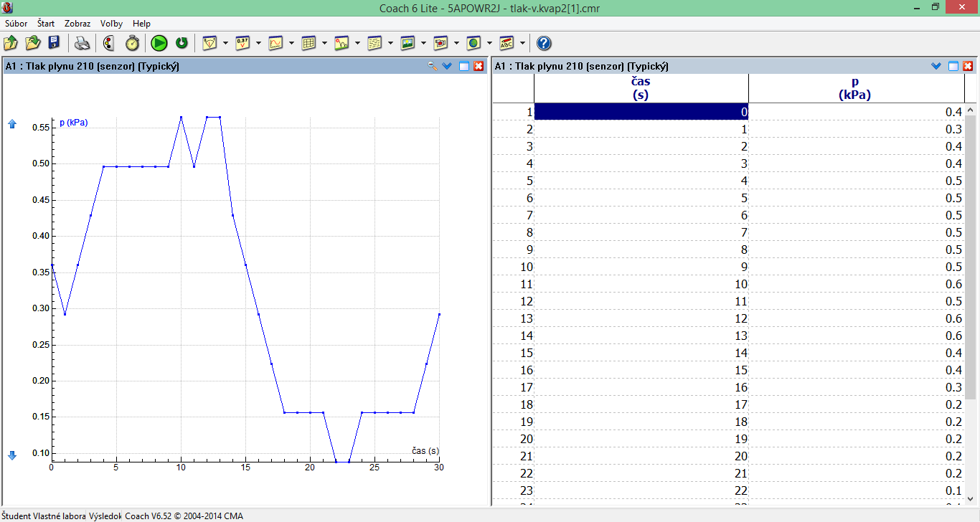Click the picture image icon
Screen dimensions: 980x522
coord(407,43)
